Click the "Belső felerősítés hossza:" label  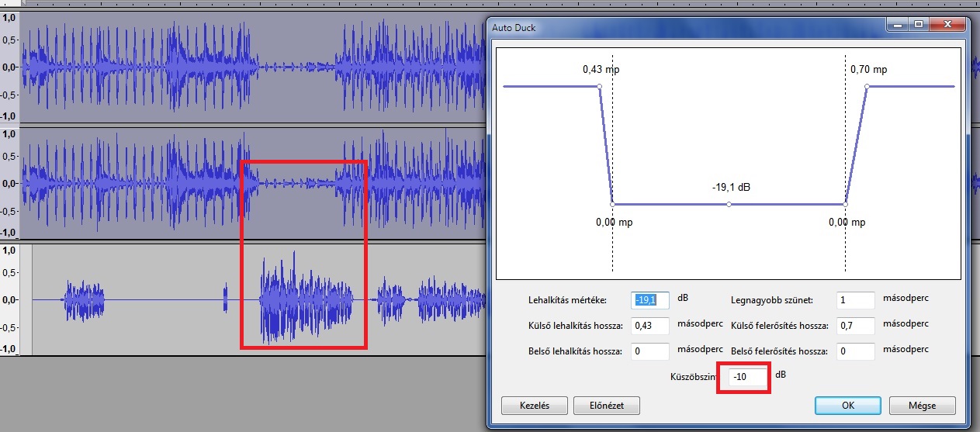(x=780, y=351)
